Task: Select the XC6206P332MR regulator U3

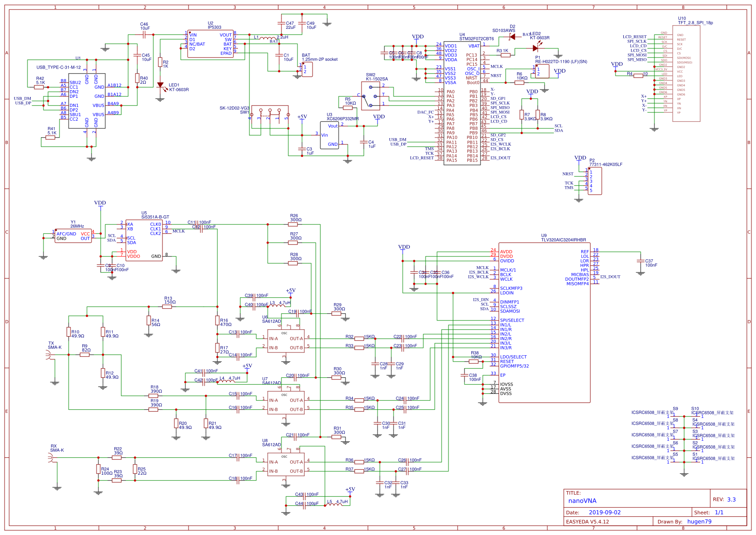Action: [329, 135]
